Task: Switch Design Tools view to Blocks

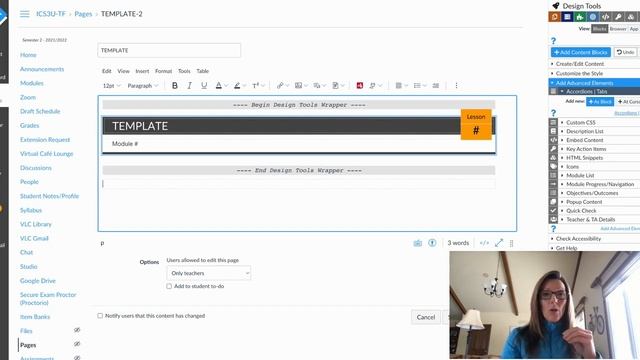Action: 599,29
